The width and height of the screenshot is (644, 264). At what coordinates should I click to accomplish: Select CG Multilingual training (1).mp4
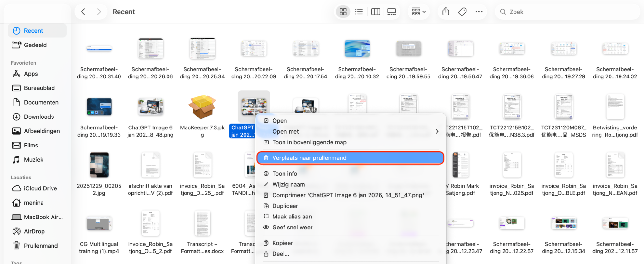point(99,223)
